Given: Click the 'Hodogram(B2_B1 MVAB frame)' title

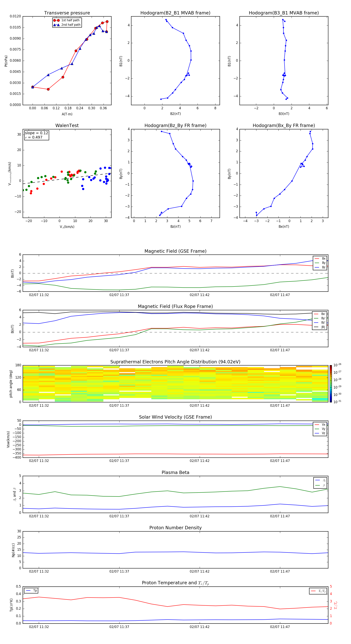Looking at the screenshot, I should click(x=175, y=13).
